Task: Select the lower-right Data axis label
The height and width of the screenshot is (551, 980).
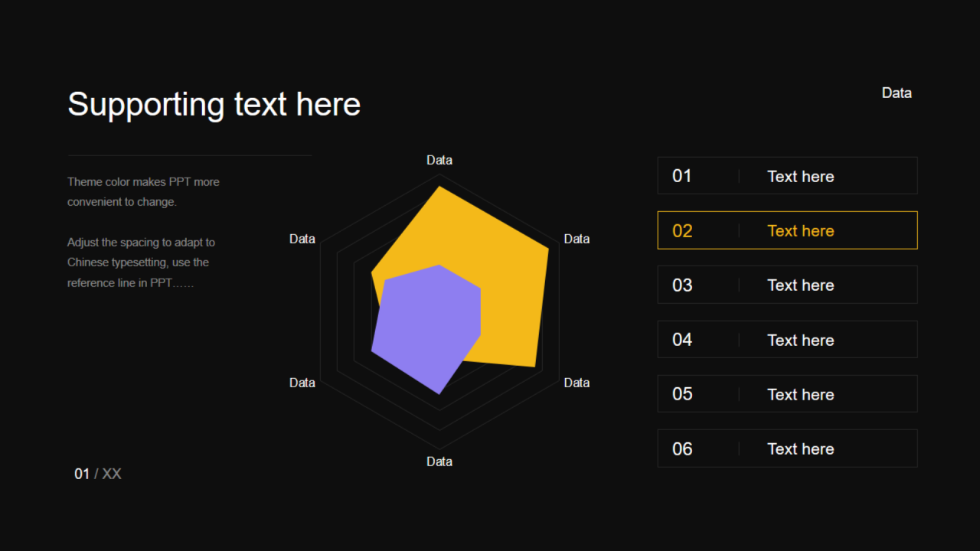Action: pyautogui.click(x=577, y=383)
